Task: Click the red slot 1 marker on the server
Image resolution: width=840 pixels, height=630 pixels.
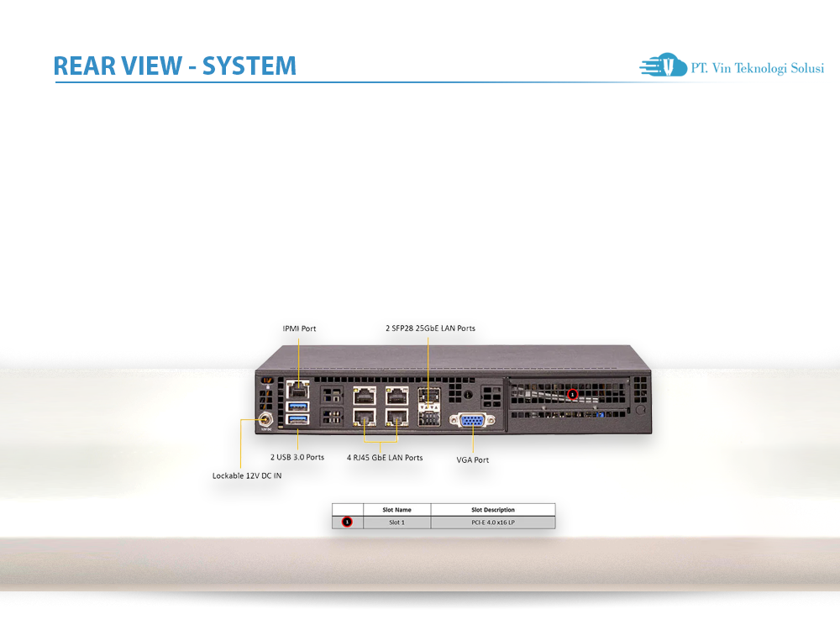Action: tap(572, 394)
